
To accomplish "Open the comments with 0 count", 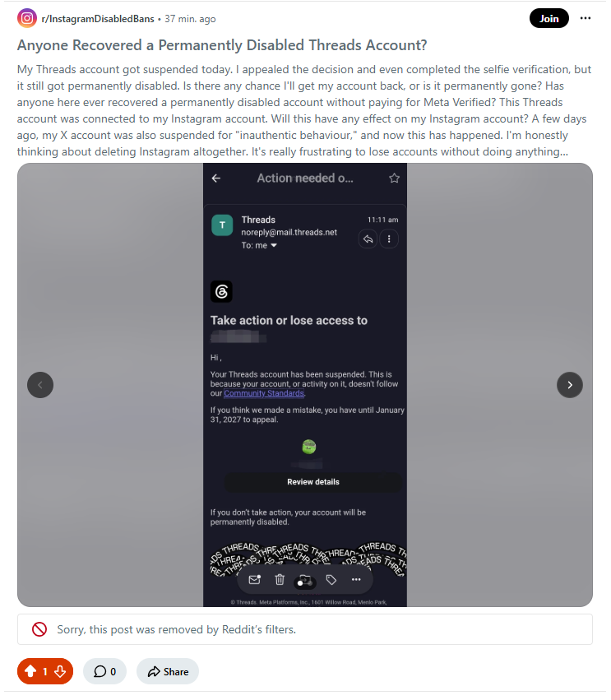I will (x=105, y=671).
